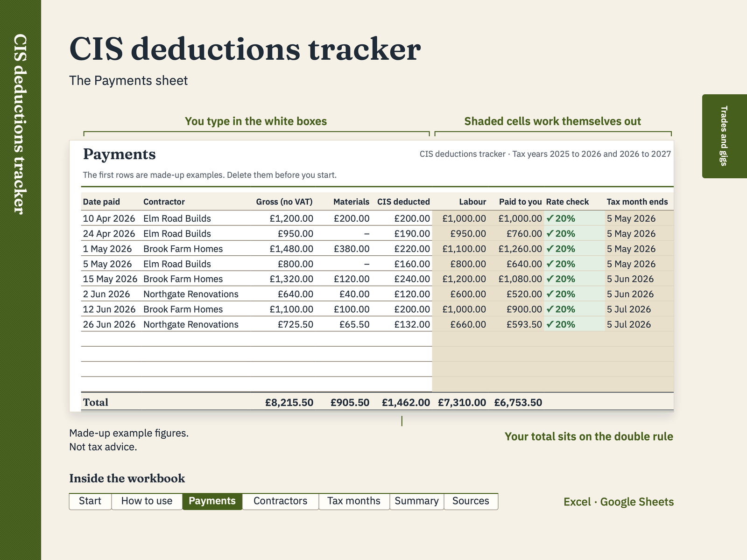Open the Summary sheet tab

[x=416, y=501]
